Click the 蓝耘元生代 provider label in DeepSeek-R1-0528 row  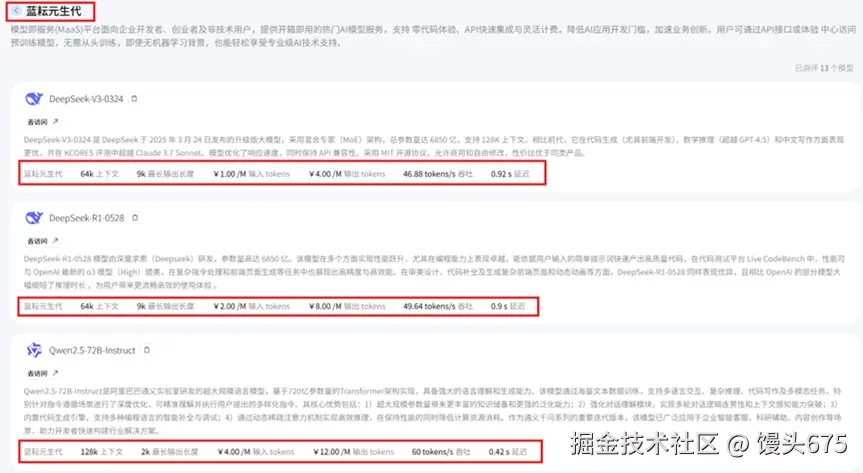point(43,306)
